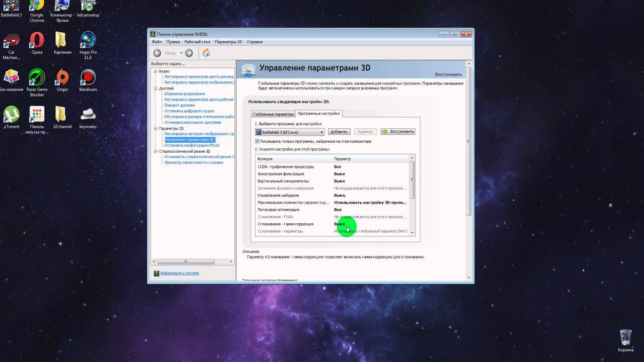The width and height of the screenshot is (644, 362).
Task: Click the Выкл value for Сглаживание - гамма-коррекция
Action: [x=340, y=224]
